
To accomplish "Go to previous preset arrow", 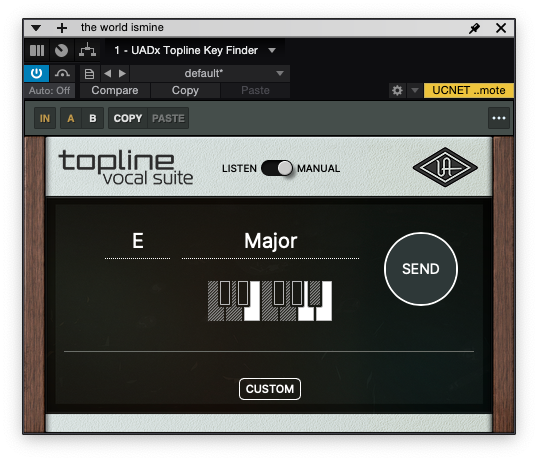I will click(x=108, y=73).
